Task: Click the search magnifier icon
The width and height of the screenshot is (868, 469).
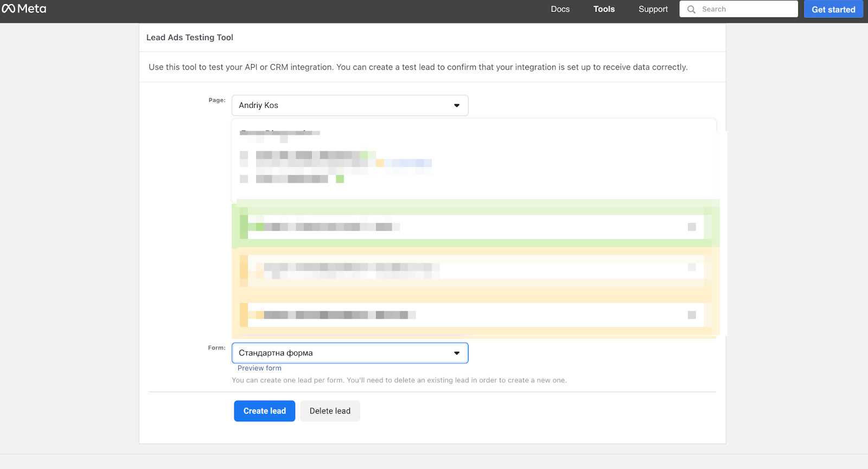Action: [x=691, y=9]
